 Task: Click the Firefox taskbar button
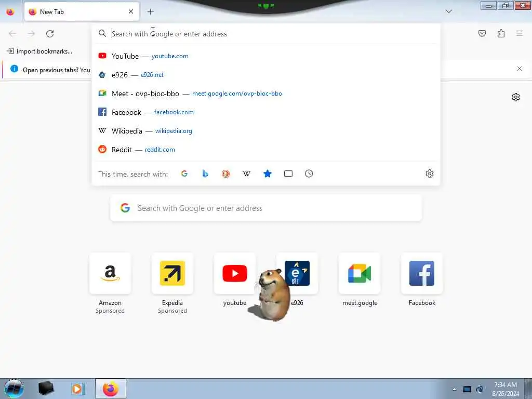111,389
